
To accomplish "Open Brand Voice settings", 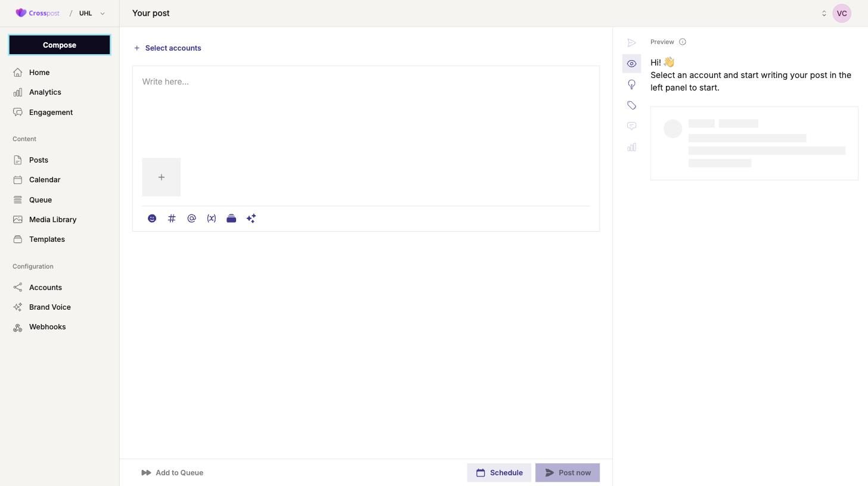I will point(50,307).
